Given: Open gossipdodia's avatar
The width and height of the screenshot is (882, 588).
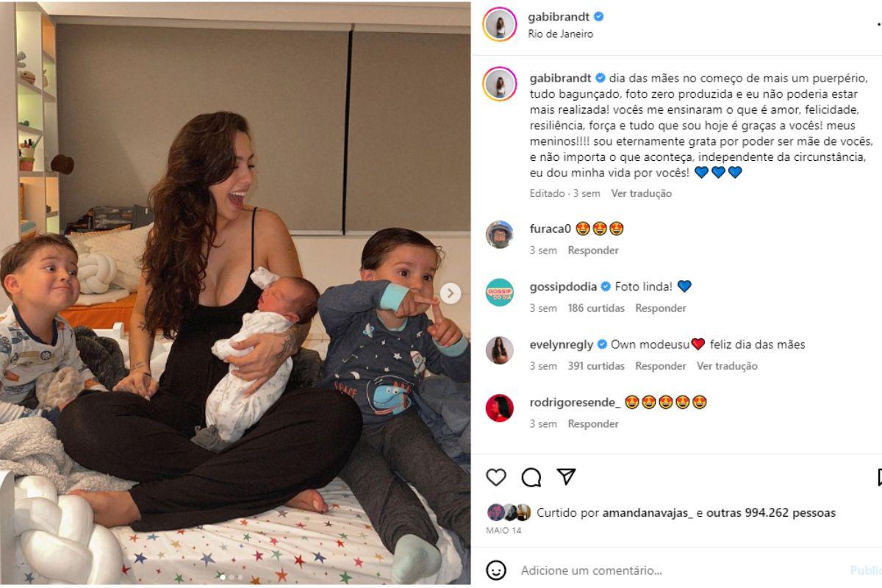Looking at the screenshot, I should [500, 293].
